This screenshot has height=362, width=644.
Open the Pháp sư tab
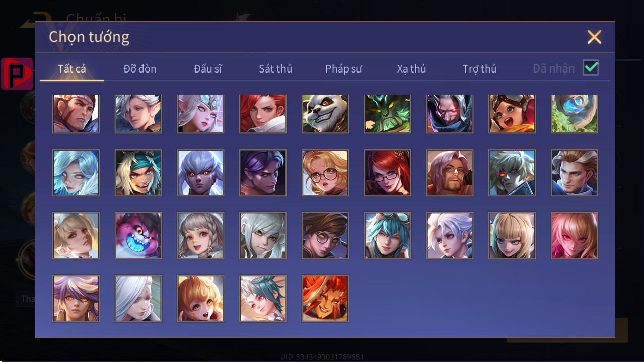(343, 69)
